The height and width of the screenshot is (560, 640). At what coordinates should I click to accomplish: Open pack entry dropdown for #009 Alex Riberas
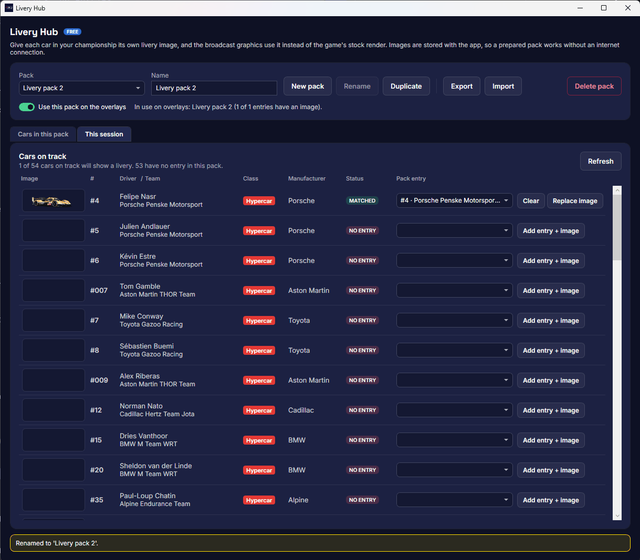coord(454,380)
